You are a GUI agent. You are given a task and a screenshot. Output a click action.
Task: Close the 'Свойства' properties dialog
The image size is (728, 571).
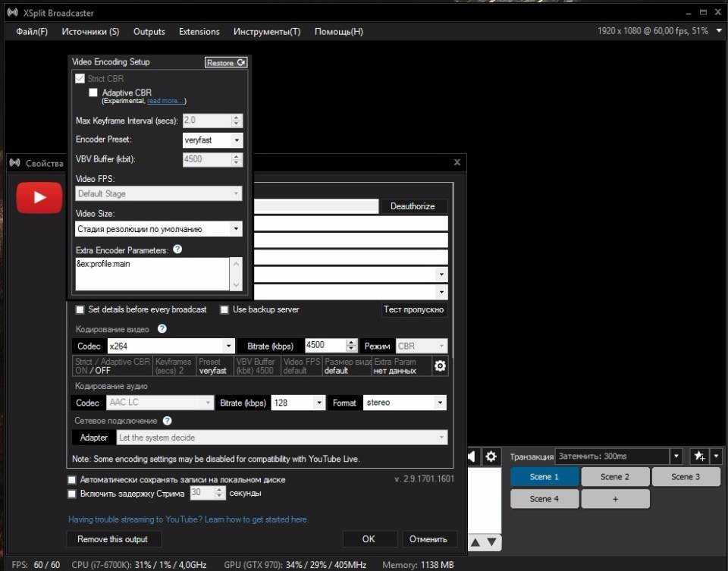pyautogui.click(x=457, y=162)
